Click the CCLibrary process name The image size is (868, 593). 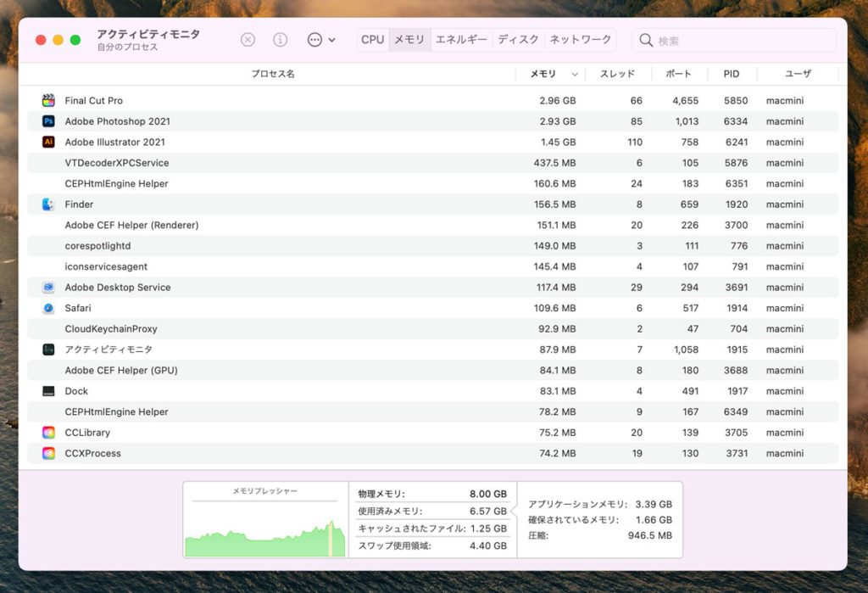coord(87,433)
